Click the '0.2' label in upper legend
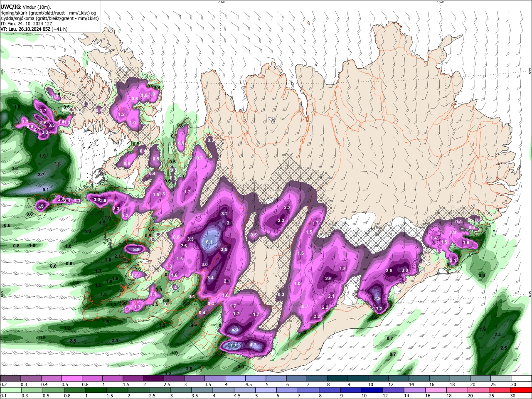Viewport: 532px width, 399px height. click(x=3, y=384)
